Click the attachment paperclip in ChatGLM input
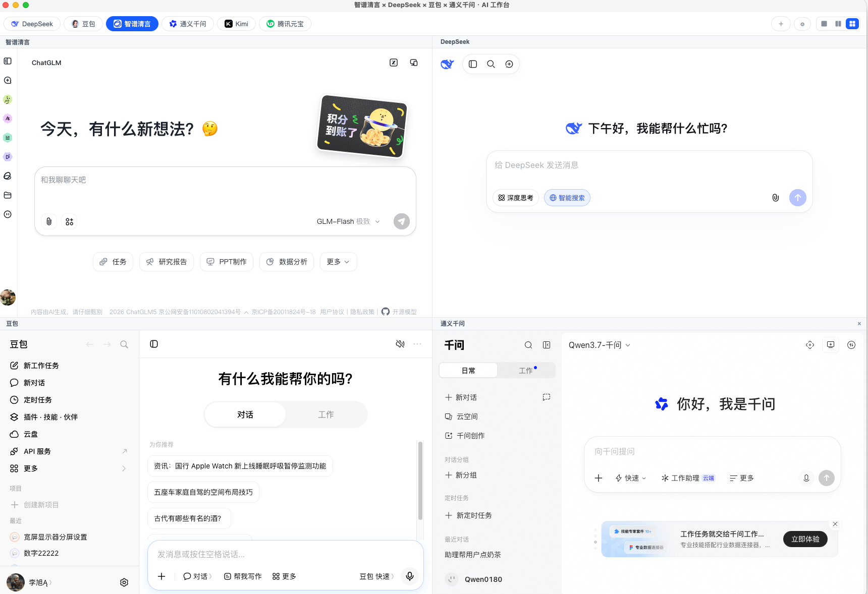Screen dimensions: 868x594 pyautogui.click(x=49, y=221)
